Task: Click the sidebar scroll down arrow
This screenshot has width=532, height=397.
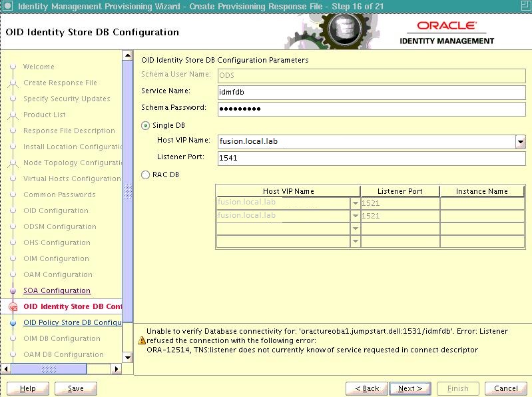Action: tap(128, 357)
